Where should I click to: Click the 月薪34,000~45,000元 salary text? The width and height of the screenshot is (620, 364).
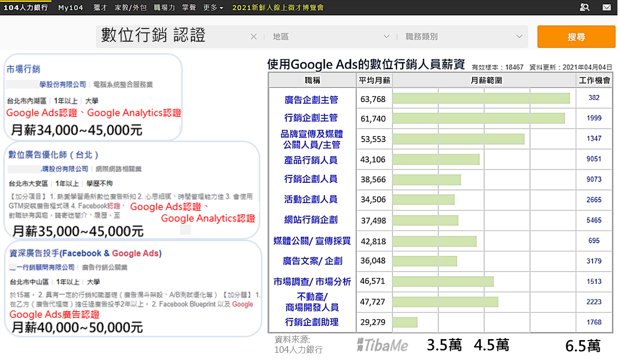point(77,130)
